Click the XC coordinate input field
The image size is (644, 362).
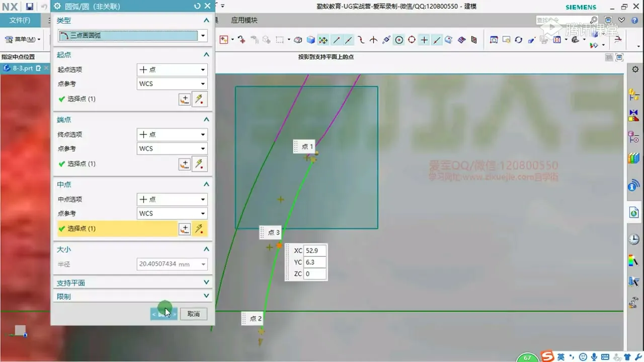[x=315, y=250]
